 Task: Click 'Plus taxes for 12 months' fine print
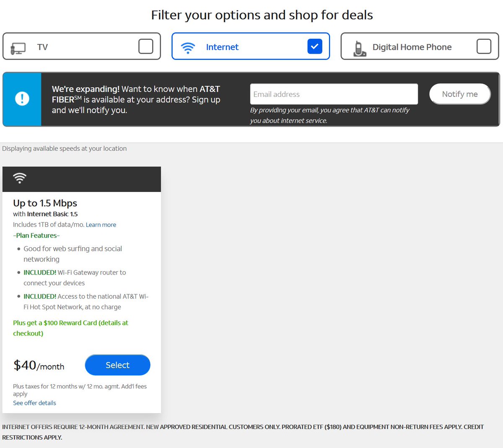pyautogui.click(x=80, y=390)
